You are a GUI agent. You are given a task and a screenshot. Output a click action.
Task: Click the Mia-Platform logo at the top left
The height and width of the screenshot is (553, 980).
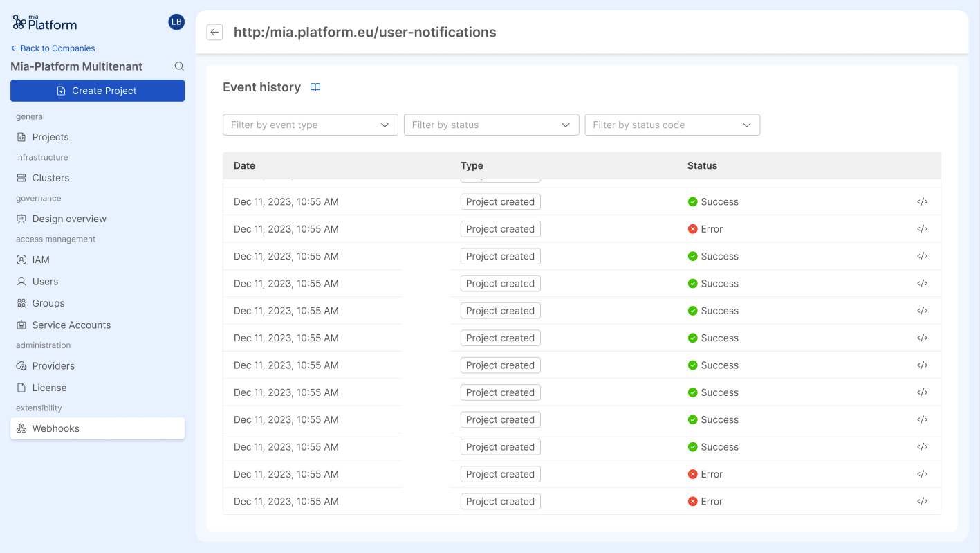click(x=44, y=22)
